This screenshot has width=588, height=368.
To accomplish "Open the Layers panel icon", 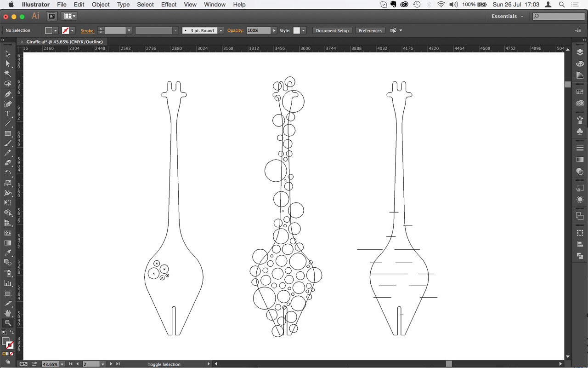I will click(580, 52).
